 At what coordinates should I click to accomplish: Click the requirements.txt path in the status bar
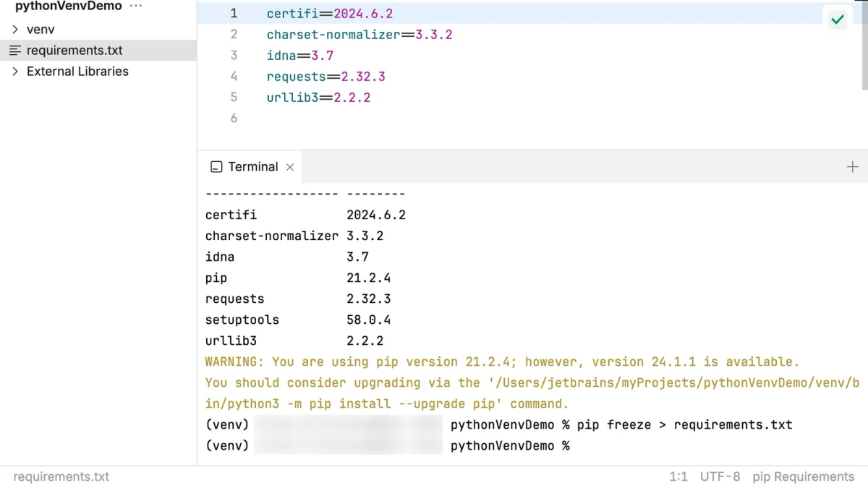(61, 477)
